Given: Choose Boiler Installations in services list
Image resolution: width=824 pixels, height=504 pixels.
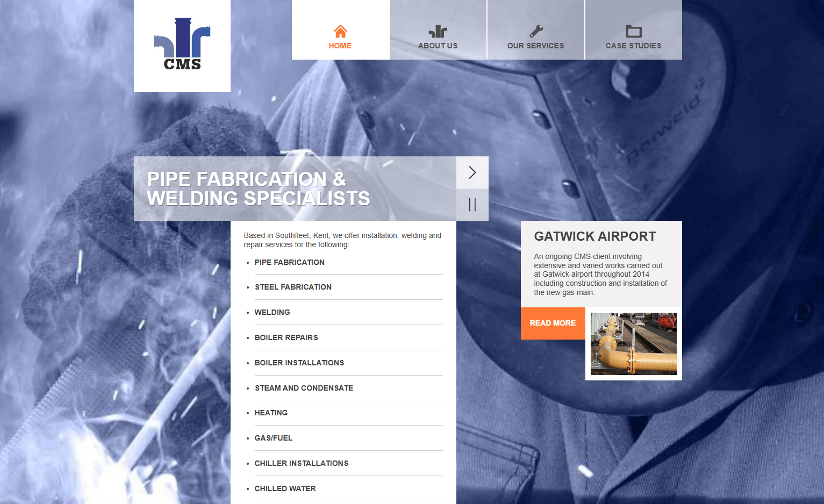Looking at the screenshot, I should point(299,363).
